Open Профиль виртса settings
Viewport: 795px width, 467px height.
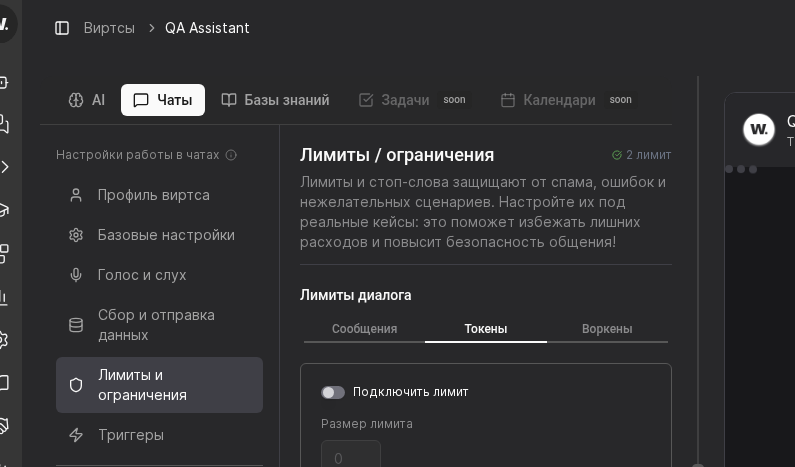[153, 195]
